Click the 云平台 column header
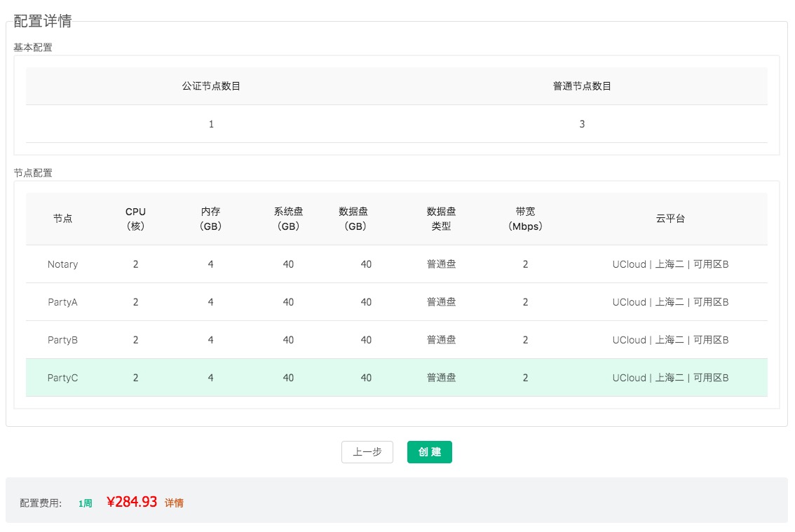 [x=670, y=219]
